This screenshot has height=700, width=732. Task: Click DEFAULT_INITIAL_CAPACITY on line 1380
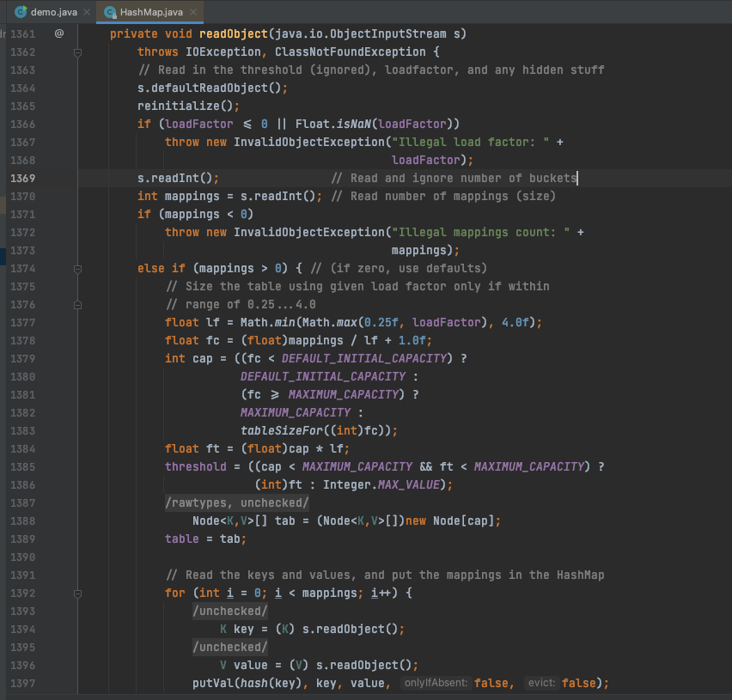(x=322, y=377)
